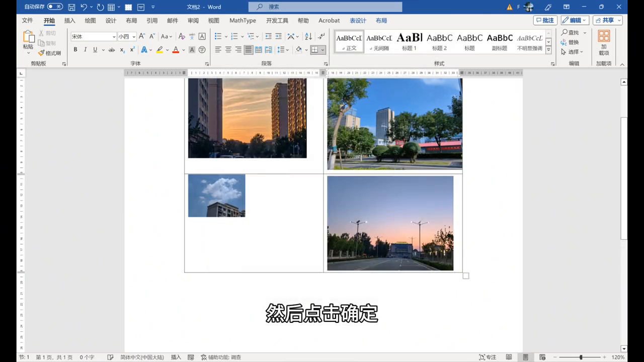Click the Save icon in title bar
Image resolution: width=644 pixels, height=362 pixels.
[71, 7]
